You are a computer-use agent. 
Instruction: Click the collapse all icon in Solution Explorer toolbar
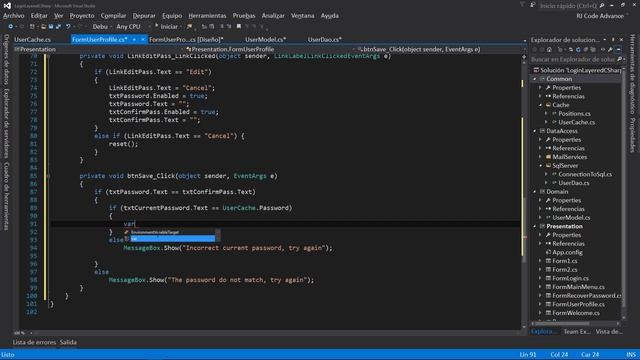[x=586, y=50]
